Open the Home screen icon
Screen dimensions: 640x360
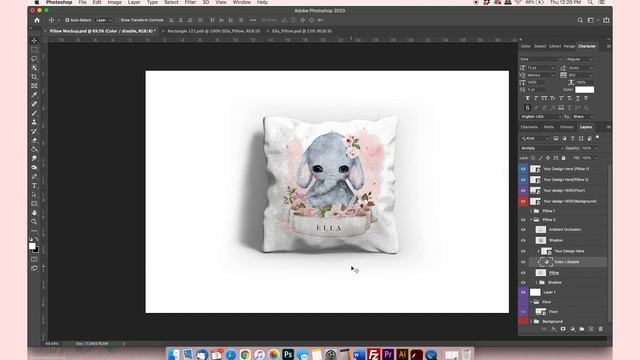[37, 20]
